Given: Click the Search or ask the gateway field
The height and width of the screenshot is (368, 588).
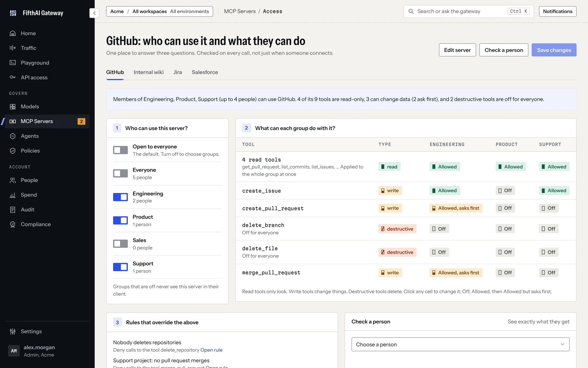Looking at the screenshot, I should point(468,11).
